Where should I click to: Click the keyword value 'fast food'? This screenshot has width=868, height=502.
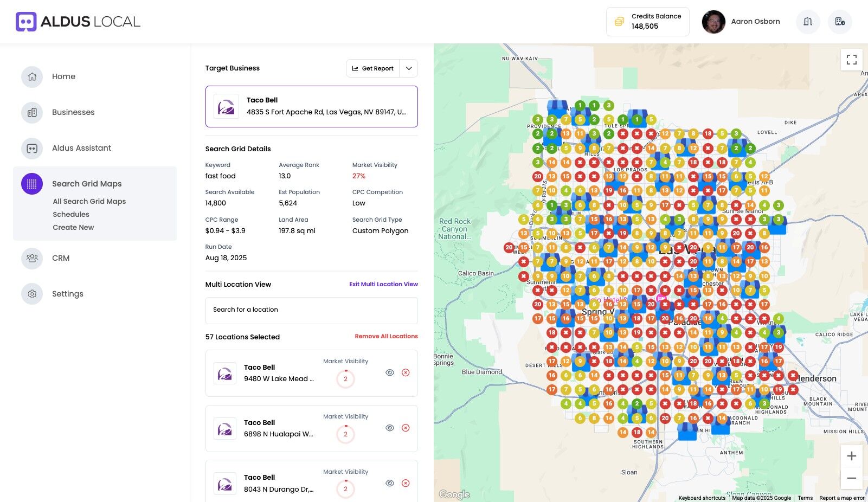point(221,176)
